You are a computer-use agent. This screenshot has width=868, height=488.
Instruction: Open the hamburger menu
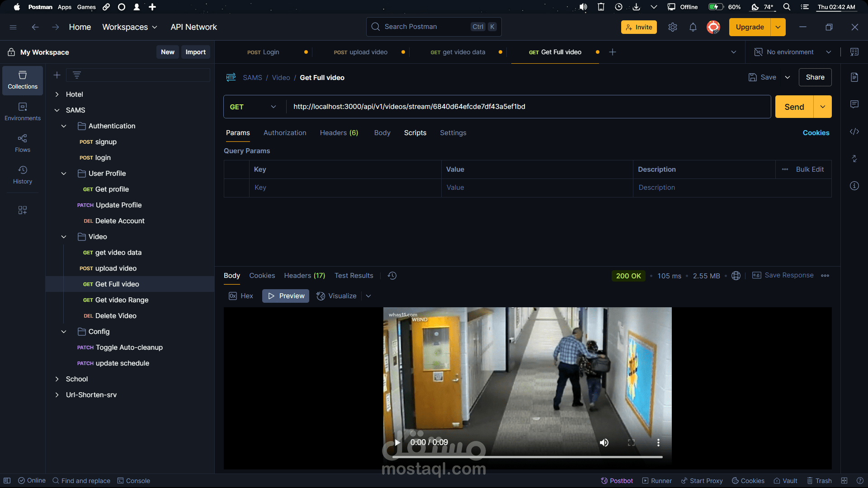13,27
